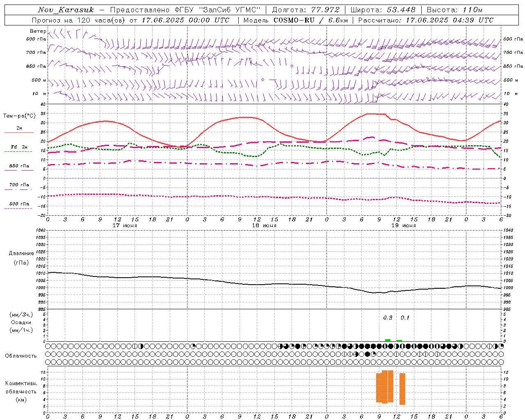This screenshot has width=525, height=420.
Task: Click the Nov_Karasuk station title
Action: tap(66, 10)
